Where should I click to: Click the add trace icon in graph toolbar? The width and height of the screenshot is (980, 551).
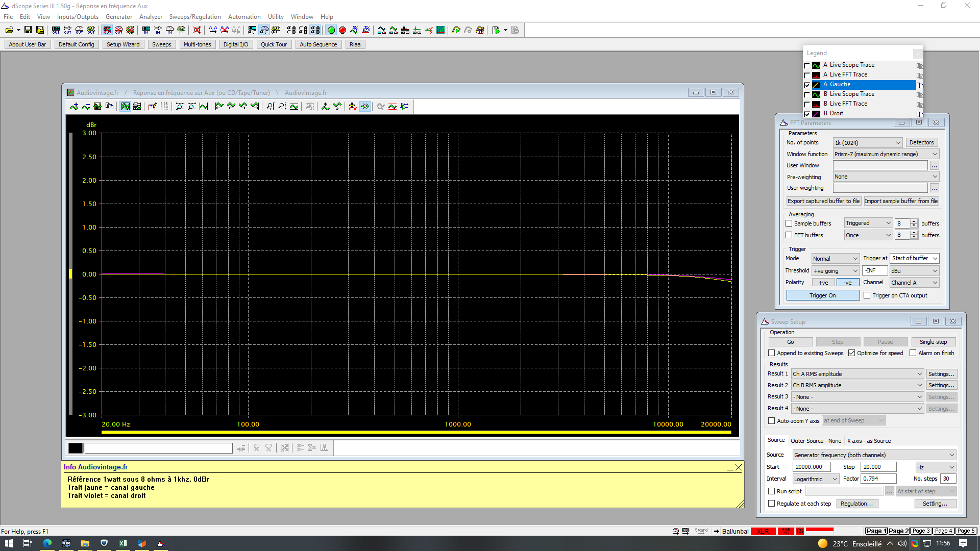click(x=74, y=107)
